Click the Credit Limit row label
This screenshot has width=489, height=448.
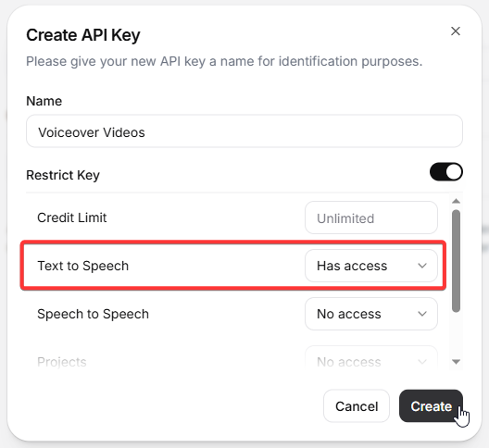71,218
